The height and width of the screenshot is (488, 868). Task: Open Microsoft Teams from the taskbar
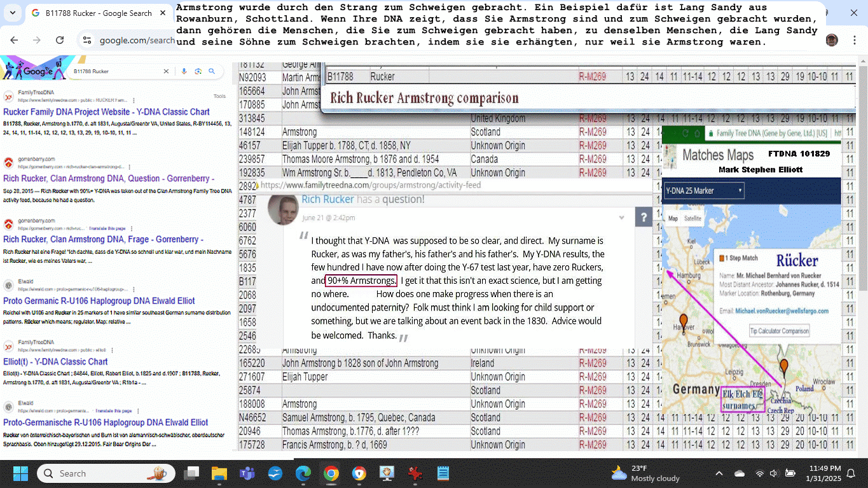247,473
